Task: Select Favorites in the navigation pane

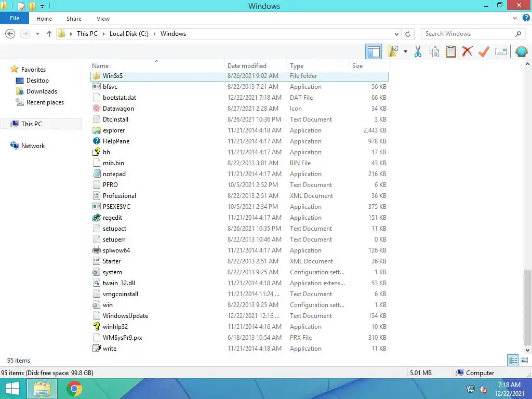Action: click(33, 70)
